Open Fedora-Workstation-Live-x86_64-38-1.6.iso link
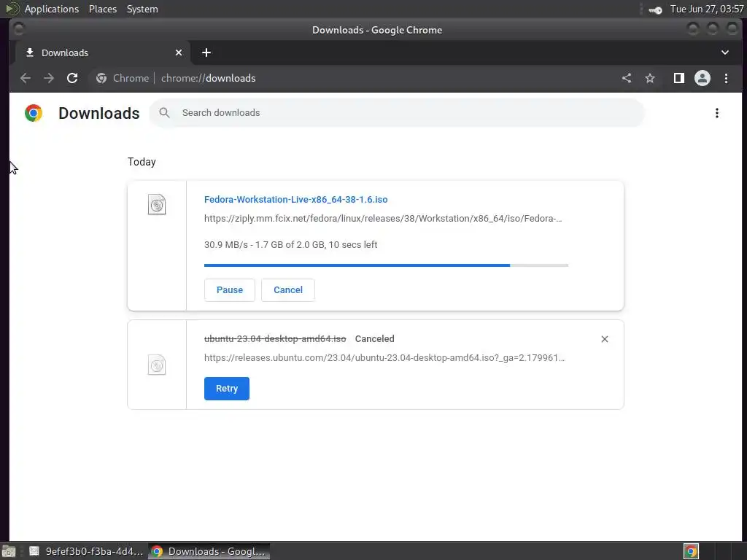Screen dimensions: 747x560 tap(296, 200)
